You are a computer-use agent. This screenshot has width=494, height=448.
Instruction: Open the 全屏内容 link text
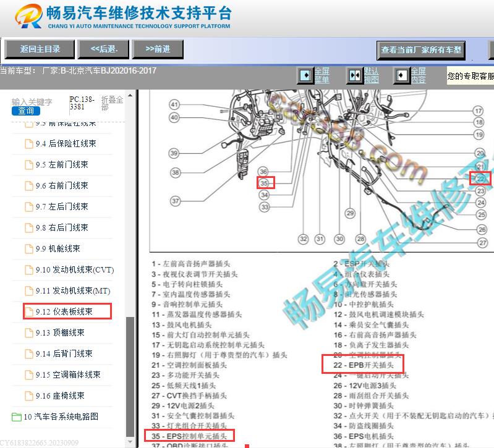(x=419, y=75)
